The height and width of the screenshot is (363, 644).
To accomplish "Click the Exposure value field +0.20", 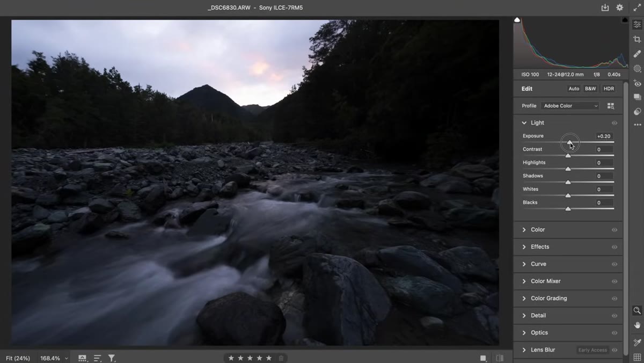I will [604, 136].
